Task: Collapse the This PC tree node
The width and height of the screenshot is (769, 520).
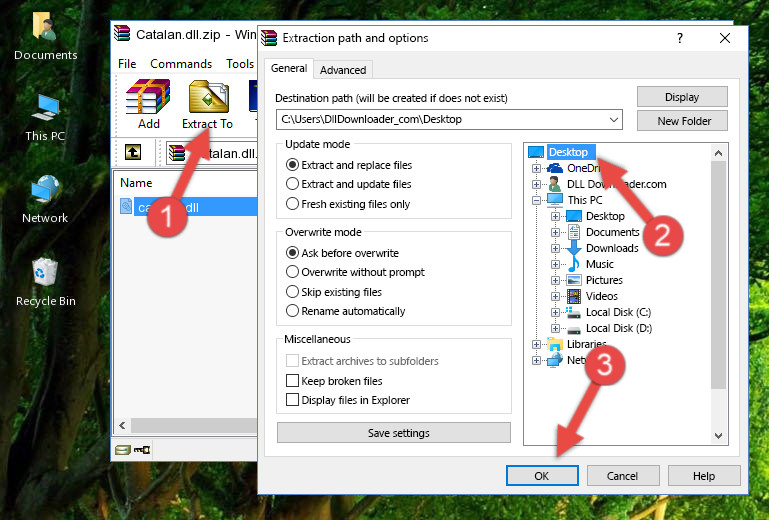Action: click(x=536, y=200)
